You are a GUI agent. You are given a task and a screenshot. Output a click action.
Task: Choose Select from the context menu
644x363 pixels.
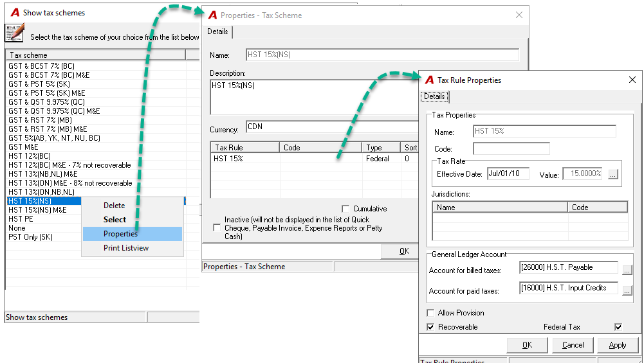click(x=133, y=220)
